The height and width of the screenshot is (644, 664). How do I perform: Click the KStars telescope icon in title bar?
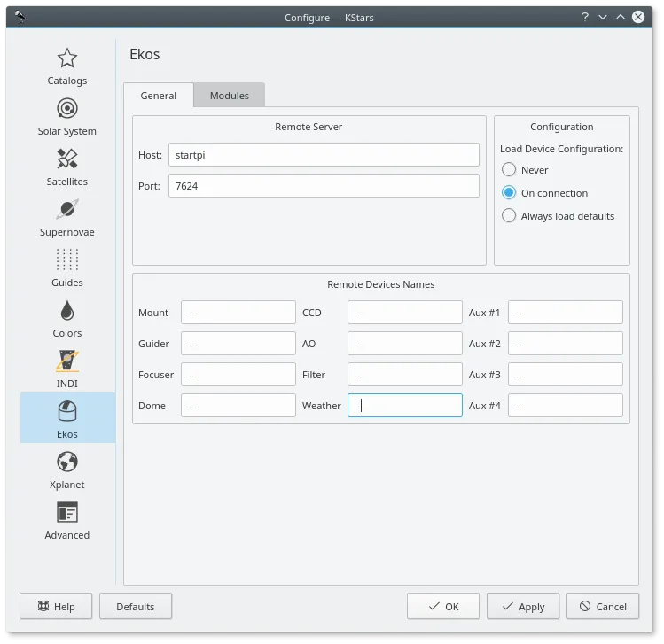(20, 17)
